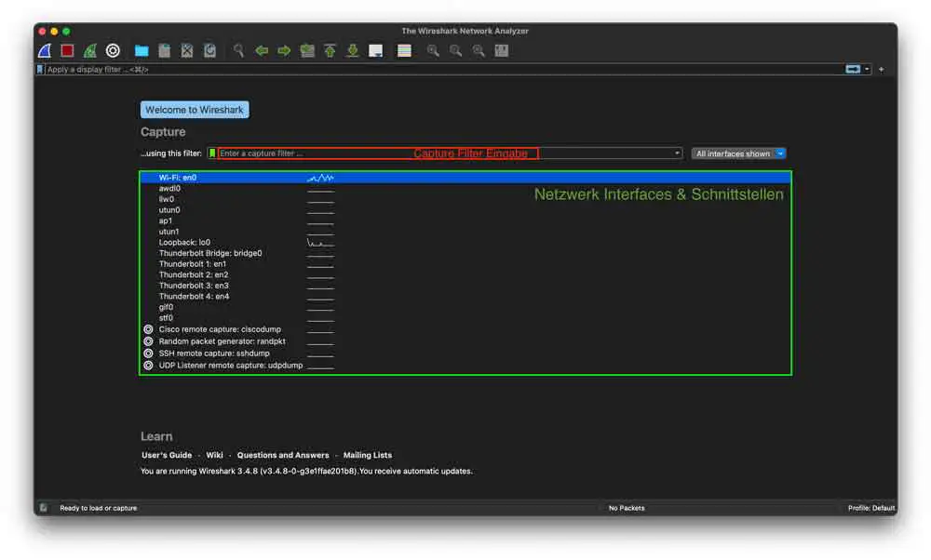The image size is (931, 560).
Task: Zoom in on the main window text
Action: (x=434, y=51)
